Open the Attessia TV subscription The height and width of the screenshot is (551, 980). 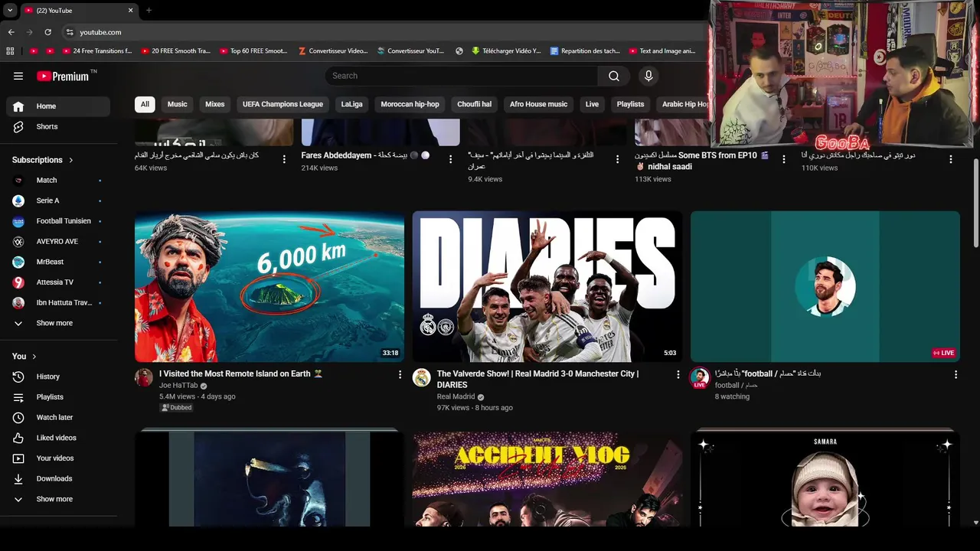coord(58,282)
